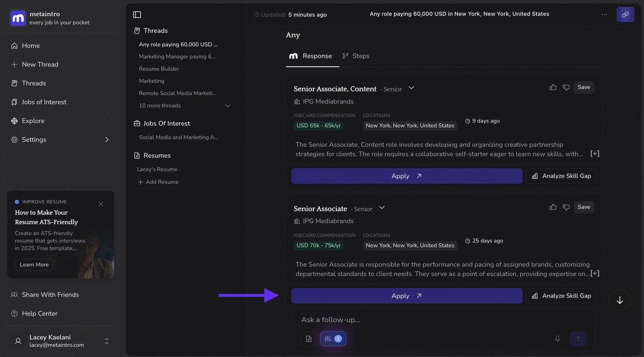Open the three-dot more options menu
Viewport: 644px width, 357px height.
coord(604,14)
